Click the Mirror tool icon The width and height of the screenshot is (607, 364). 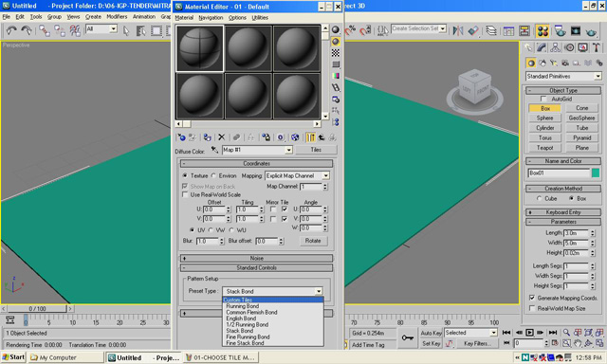(458, 30)
